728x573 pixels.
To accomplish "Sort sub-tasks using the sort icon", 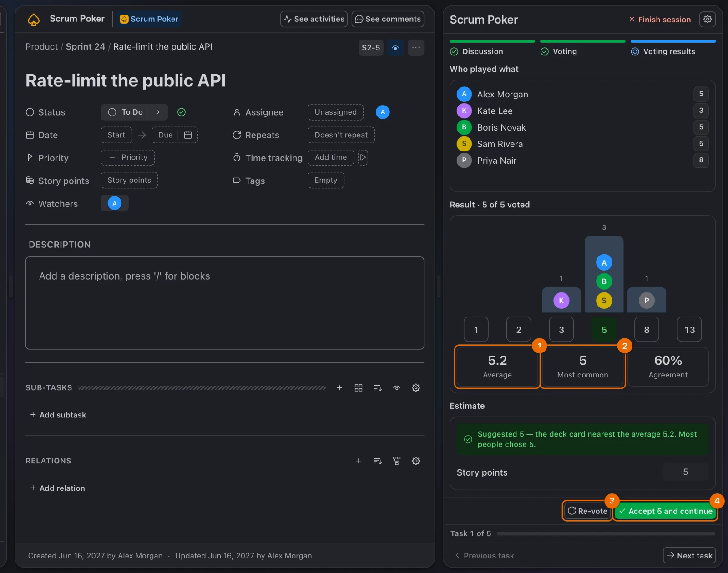I will tap(378, 388).
